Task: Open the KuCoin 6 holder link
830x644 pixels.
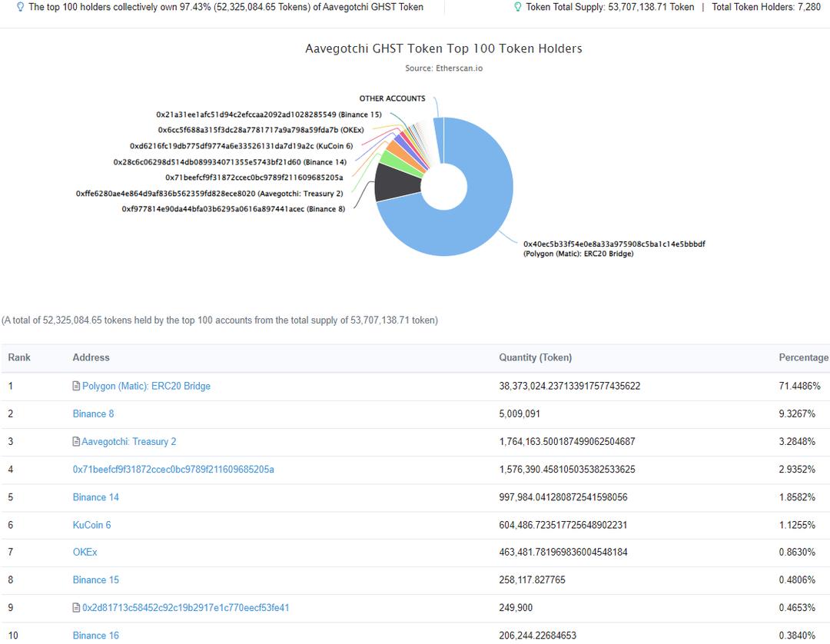Action: click(x=91, y=525)
